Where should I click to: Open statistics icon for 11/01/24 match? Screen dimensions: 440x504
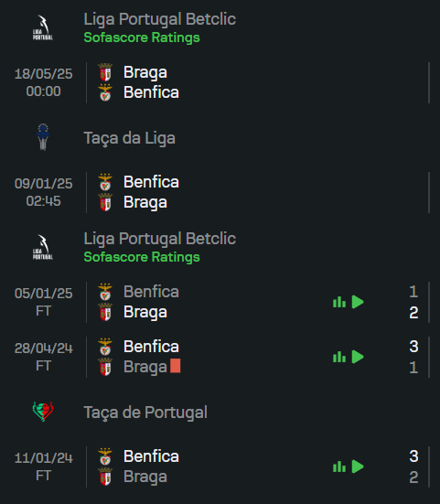(339, 466)
